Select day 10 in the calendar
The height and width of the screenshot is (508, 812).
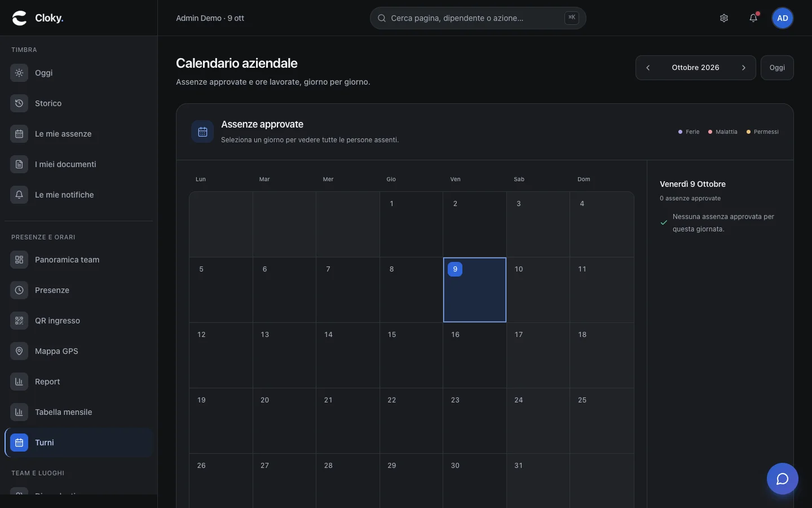click(x=538, y=290)
